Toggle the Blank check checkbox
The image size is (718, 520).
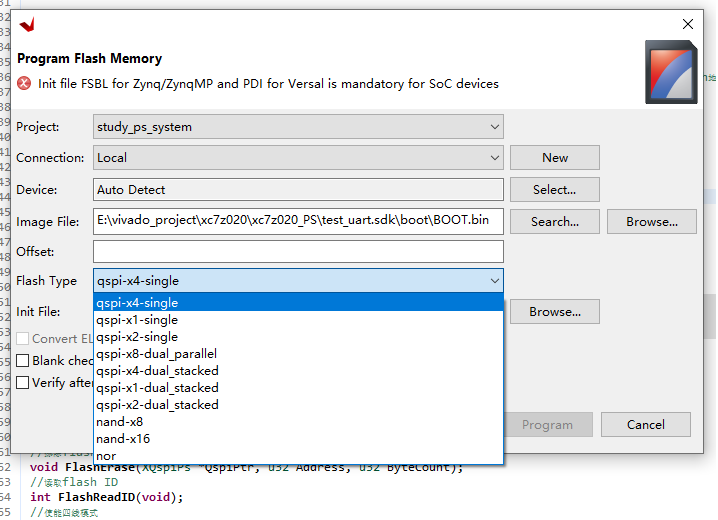point(22,360)
